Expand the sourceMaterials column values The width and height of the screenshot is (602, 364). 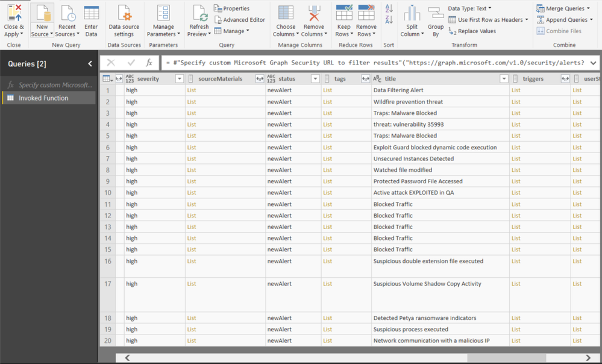pyautogui.click(x=260, y=79)
